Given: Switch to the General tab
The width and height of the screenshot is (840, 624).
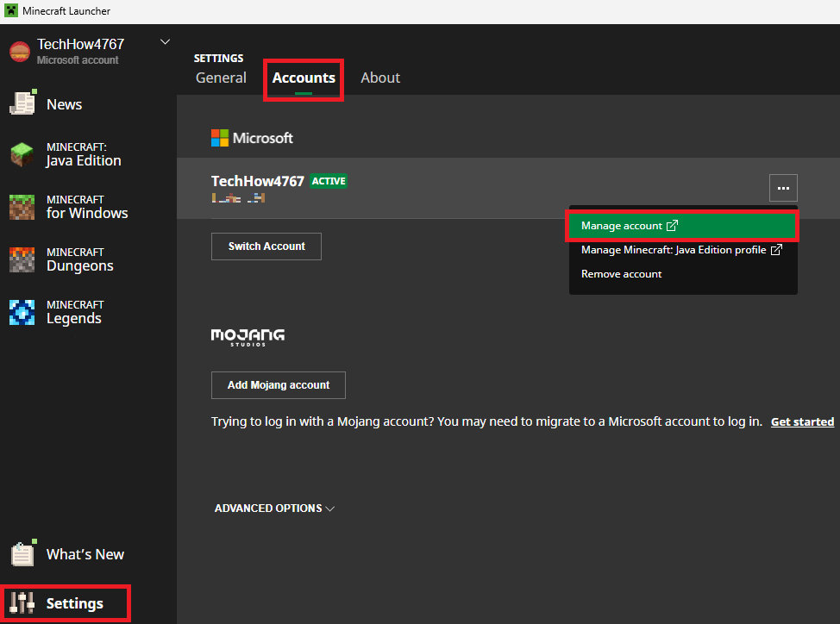Looking at the screenshot, I should pyautogui.click(x=222, y=78).
